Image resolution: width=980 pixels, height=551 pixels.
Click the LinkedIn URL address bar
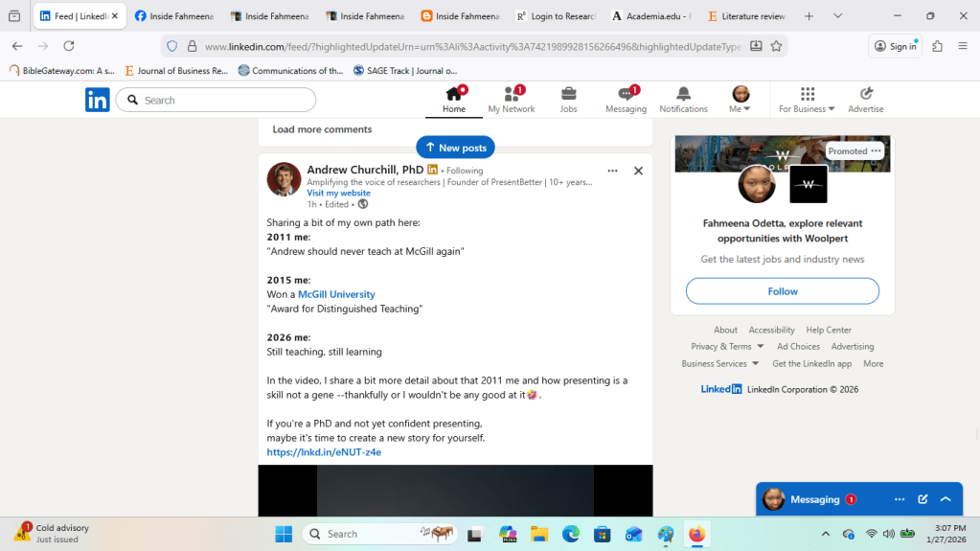(x=473, y=46)
